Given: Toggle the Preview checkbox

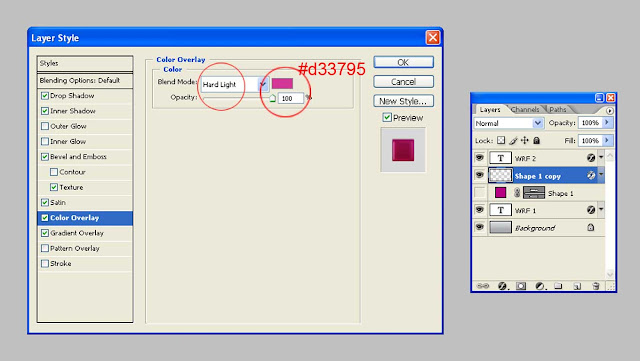Looking at the screenshot, I should (x=387, y=118).
